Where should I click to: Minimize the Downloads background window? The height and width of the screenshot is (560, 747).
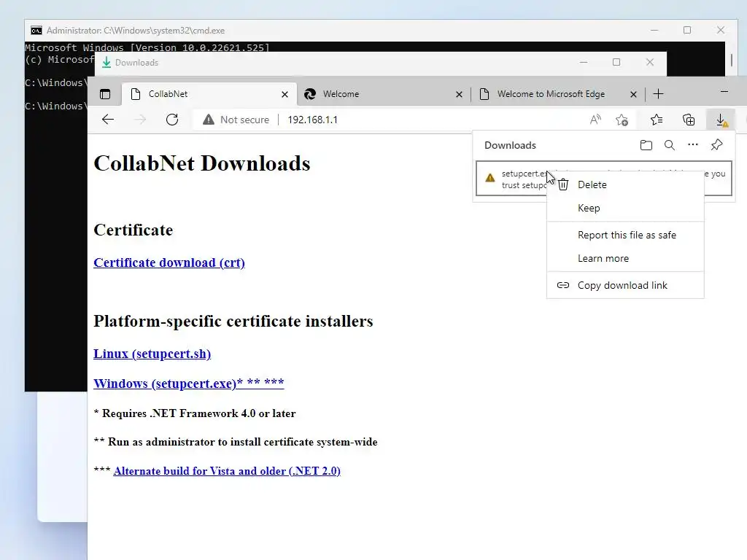[x=583, y=63]
